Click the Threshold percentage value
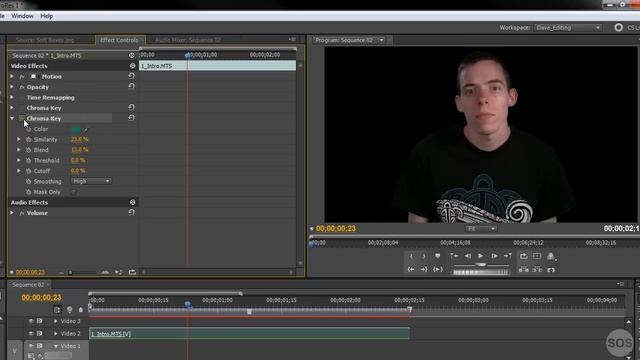 click(78, 160)
